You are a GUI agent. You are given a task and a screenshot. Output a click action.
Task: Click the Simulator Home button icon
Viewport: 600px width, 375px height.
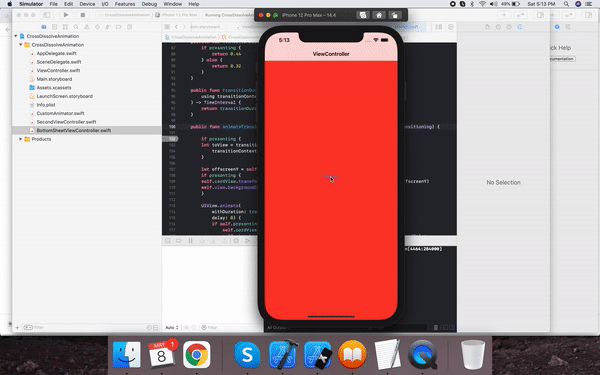coord(379,15)
